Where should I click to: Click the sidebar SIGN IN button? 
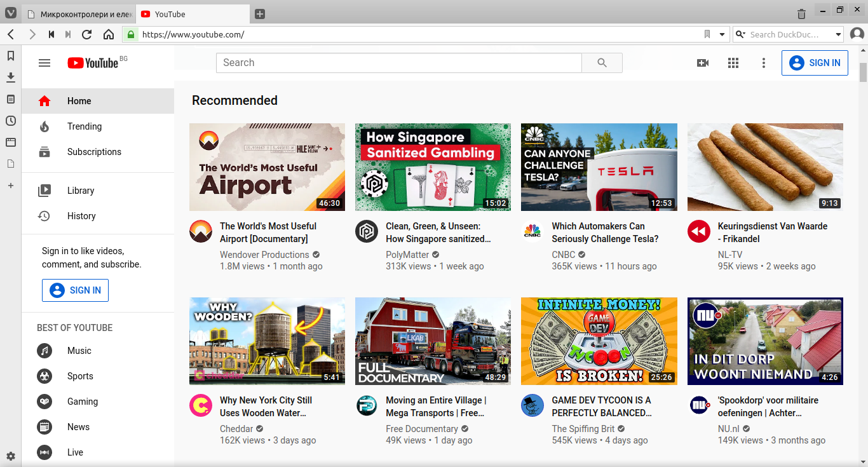point(75,290)
